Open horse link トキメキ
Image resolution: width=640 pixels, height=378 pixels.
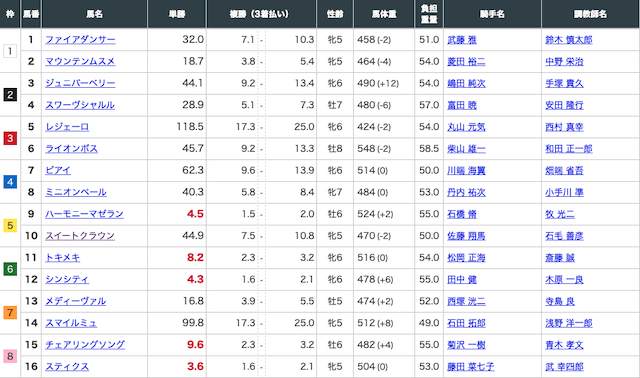[x=62, y=258]
